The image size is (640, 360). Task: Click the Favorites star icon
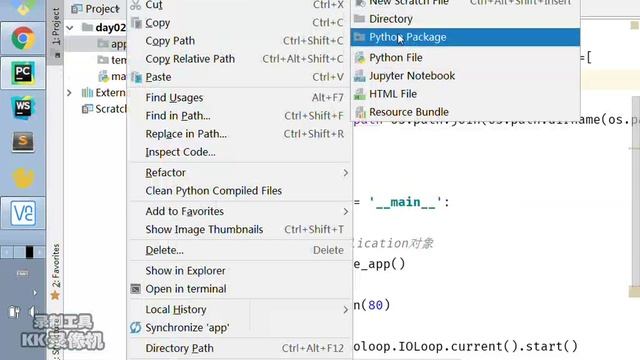point(55,296)
